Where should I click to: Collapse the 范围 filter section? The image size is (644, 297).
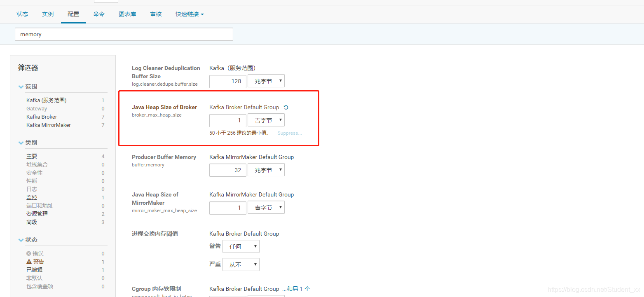[x=21, y=87]
